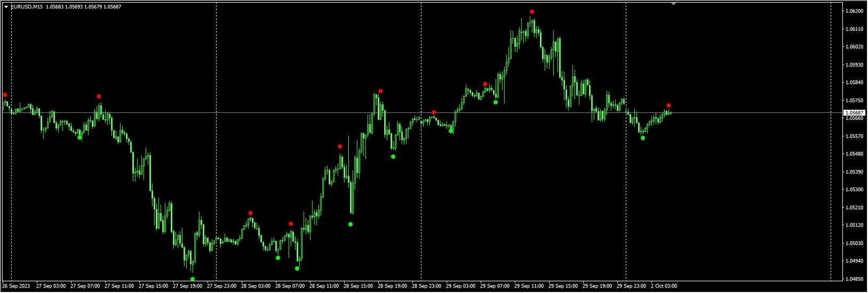Click the 1.05840 price scale label
The image size is (868, 293).
click(855, 83)
